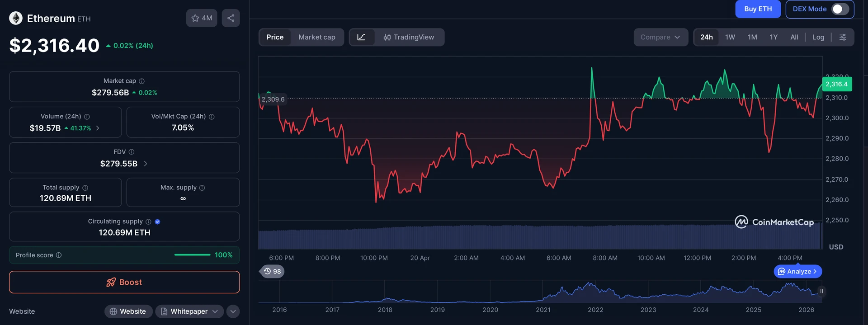Click the 20 Apr axis label

[420, 258]
